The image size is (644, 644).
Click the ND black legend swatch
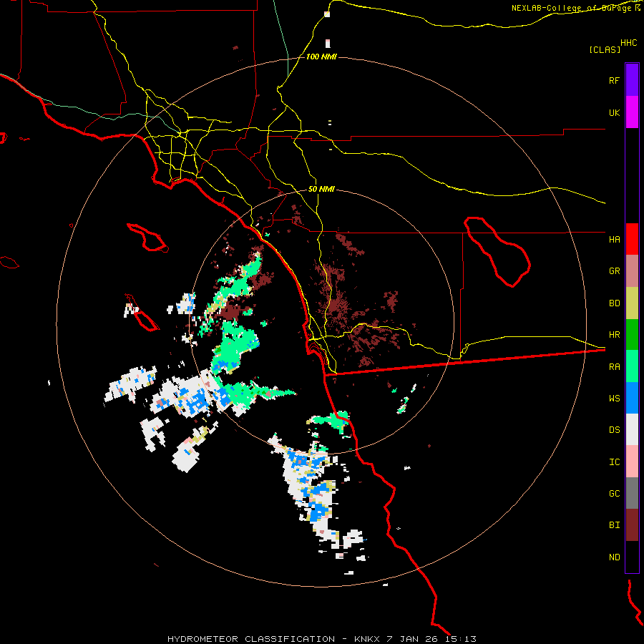click(632, 557)
